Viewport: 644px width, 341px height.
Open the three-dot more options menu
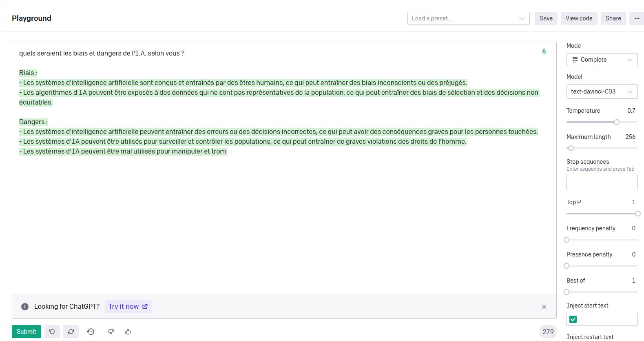(637, 18)
